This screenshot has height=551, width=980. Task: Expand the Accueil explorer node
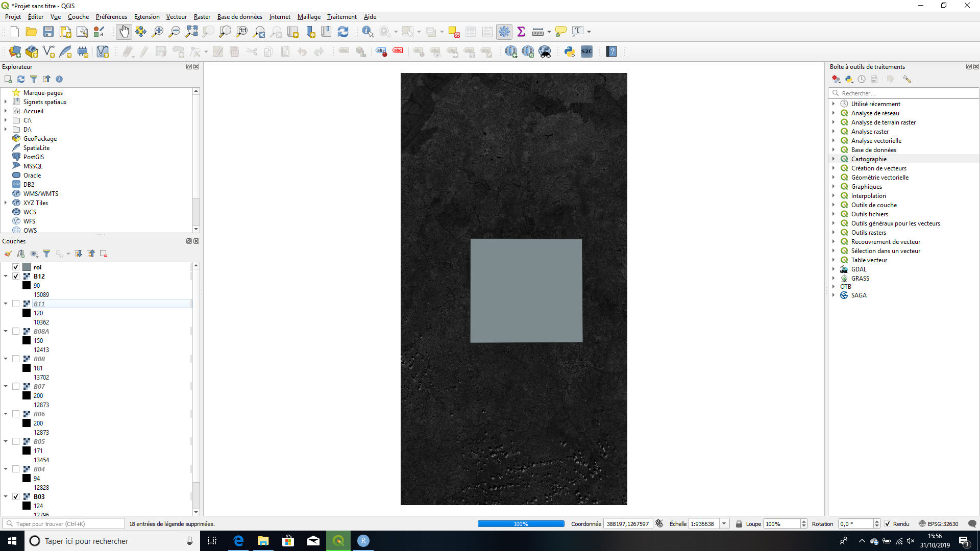[6, 111]
